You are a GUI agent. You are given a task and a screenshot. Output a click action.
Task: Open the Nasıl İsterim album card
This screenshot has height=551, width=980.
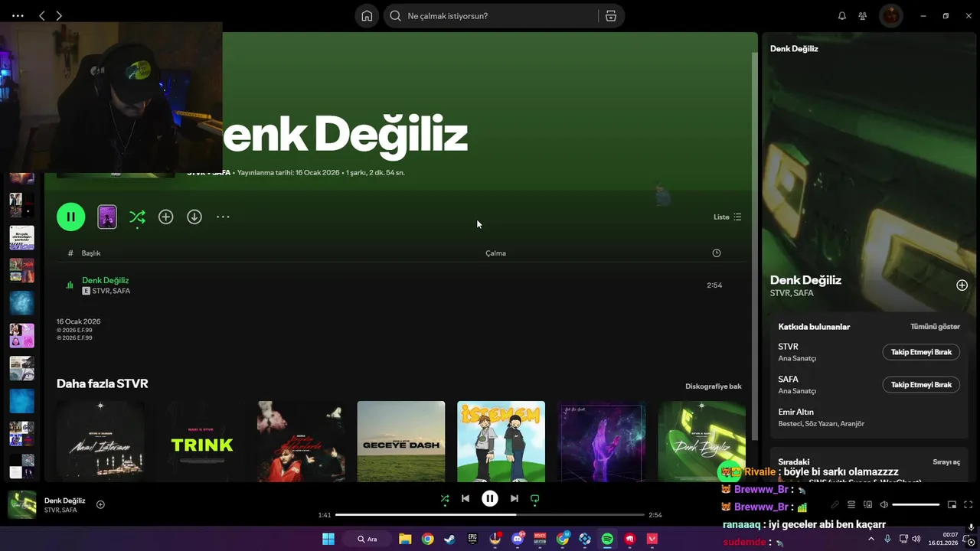click(100, 442)
